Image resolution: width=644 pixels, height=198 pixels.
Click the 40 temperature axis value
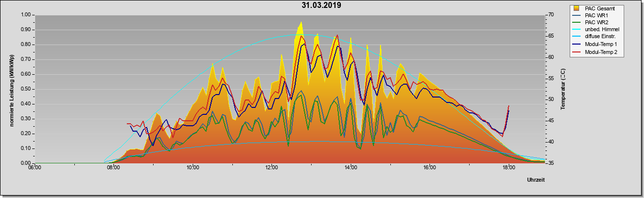click(551, 142)
